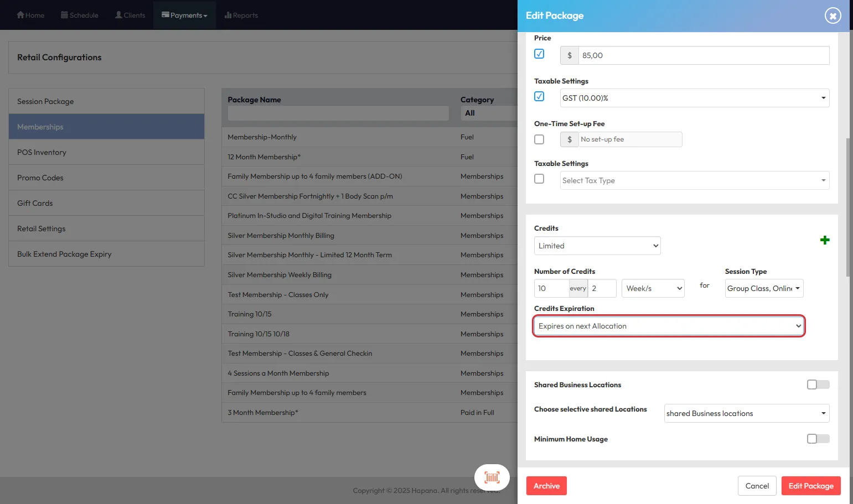Open Reports via bar chart icon

click(228, 15)
